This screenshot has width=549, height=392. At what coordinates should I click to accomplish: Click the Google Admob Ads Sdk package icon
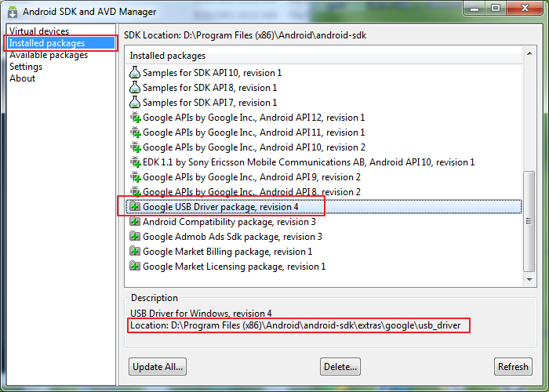pos(135,236)
